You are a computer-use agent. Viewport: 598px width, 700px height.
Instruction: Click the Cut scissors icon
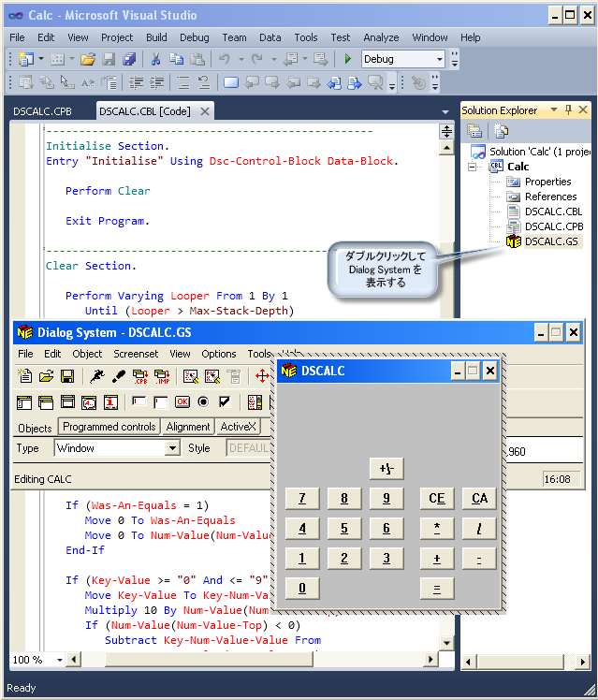(155, 59)
